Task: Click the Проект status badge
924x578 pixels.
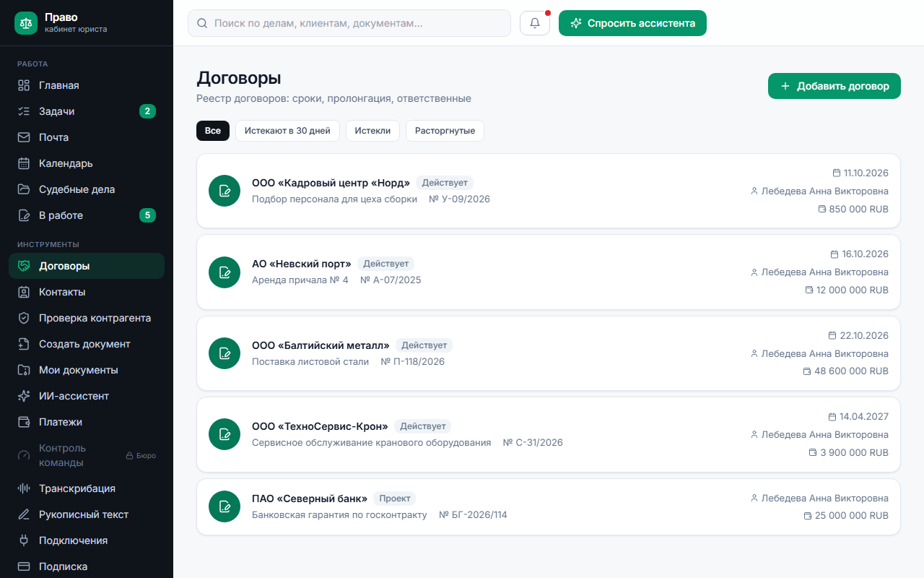Action: pos(395,499)
